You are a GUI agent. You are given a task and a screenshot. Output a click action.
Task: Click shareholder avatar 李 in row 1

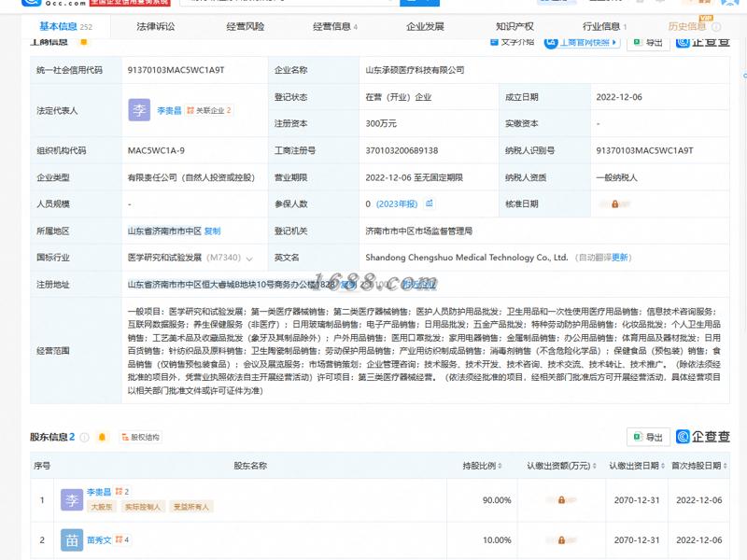click(72, 500)
